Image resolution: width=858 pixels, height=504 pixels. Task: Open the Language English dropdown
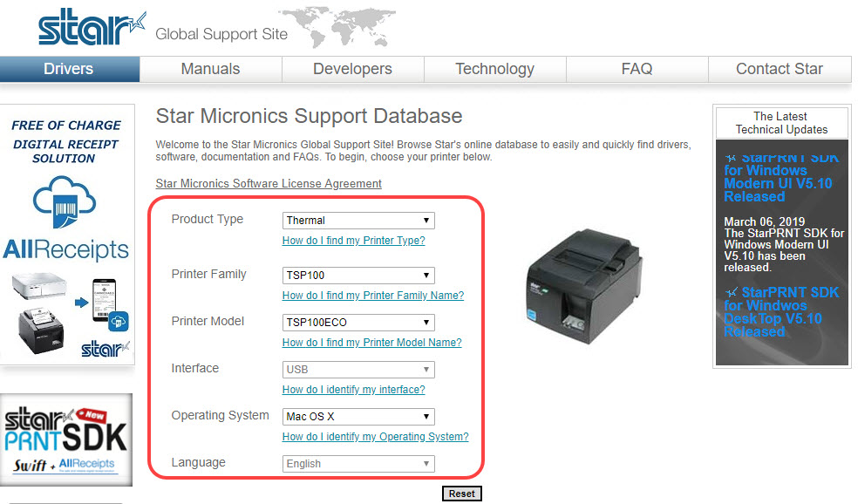(x=358, y=464)
